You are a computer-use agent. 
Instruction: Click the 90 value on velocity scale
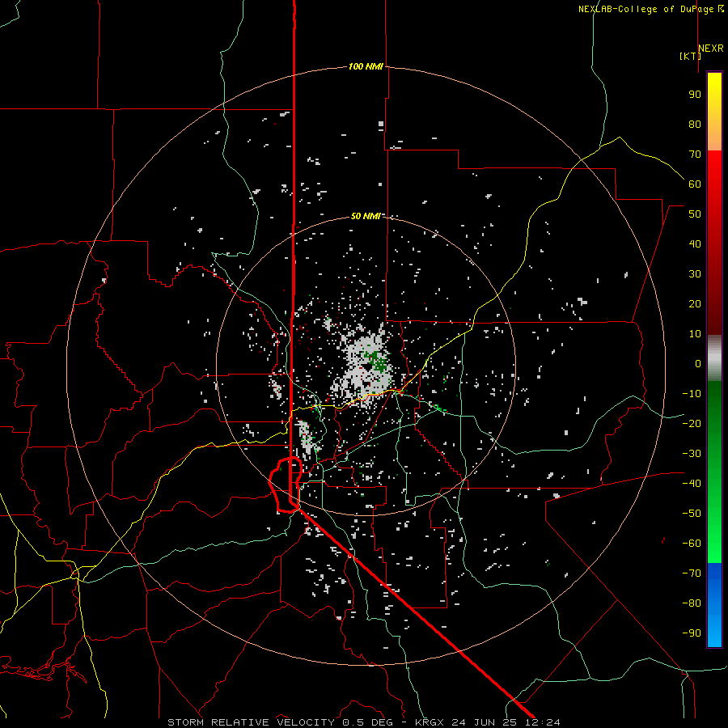pos(695,95)
